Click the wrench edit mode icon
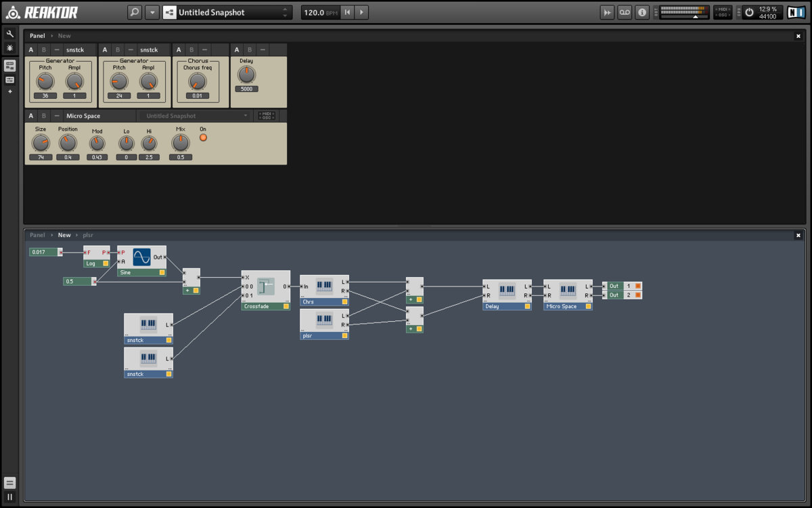This screenshot has height=508, width=812. pyautogui.click(x=9, y=33)
